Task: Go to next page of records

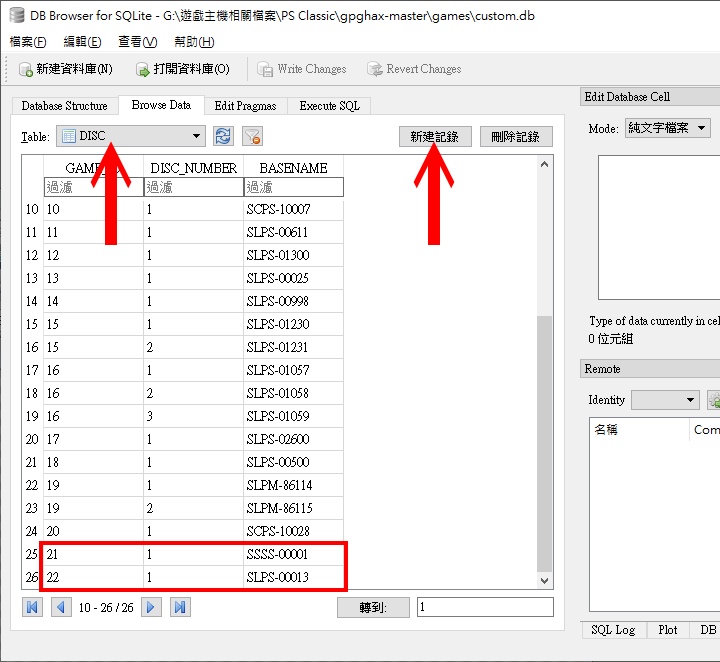Action: pyautogui.click(x=151, y=607)
